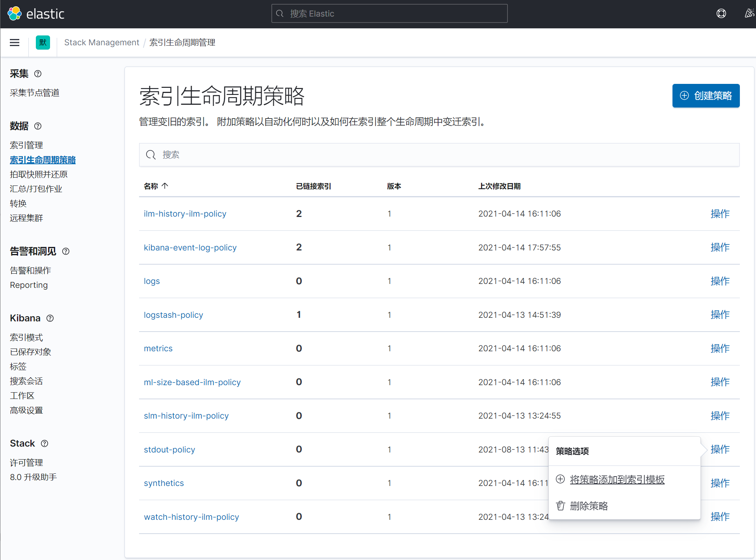
Task: Open the default space avatar 默
Action: click(x=43, y=43)
